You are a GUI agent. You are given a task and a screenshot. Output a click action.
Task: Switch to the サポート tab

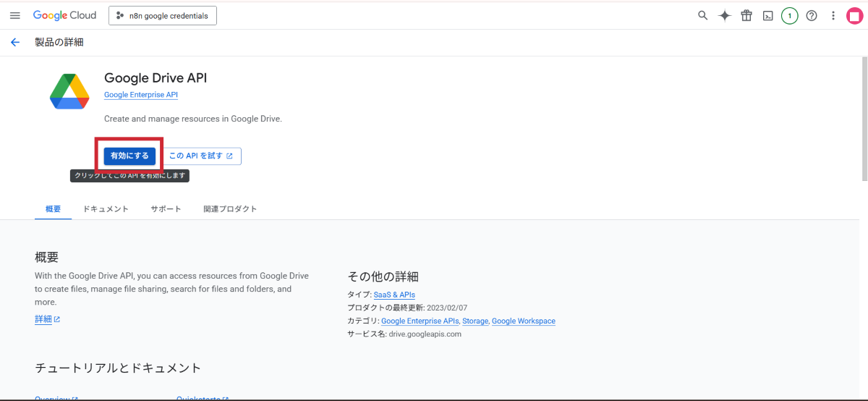166,208
